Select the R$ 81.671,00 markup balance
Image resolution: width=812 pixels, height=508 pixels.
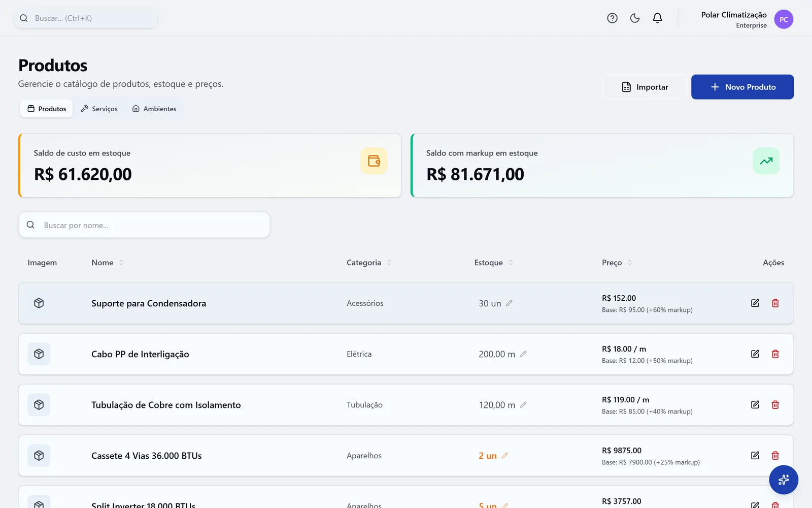[x=475, y=174]
